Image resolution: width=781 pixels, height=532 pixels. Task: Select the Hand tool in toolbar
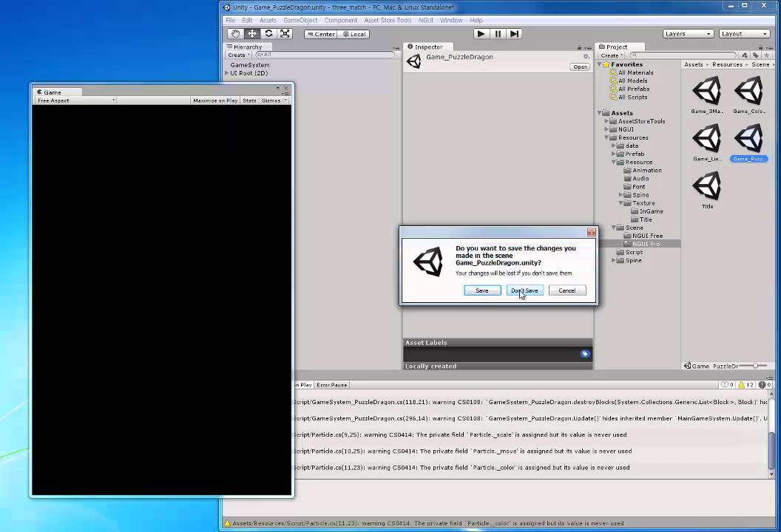(236, 34)
